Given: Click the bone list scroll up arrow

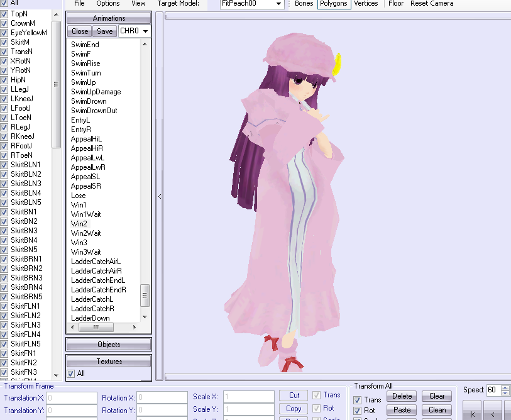Looking at the screenshot, I should [x=56, y=14].
